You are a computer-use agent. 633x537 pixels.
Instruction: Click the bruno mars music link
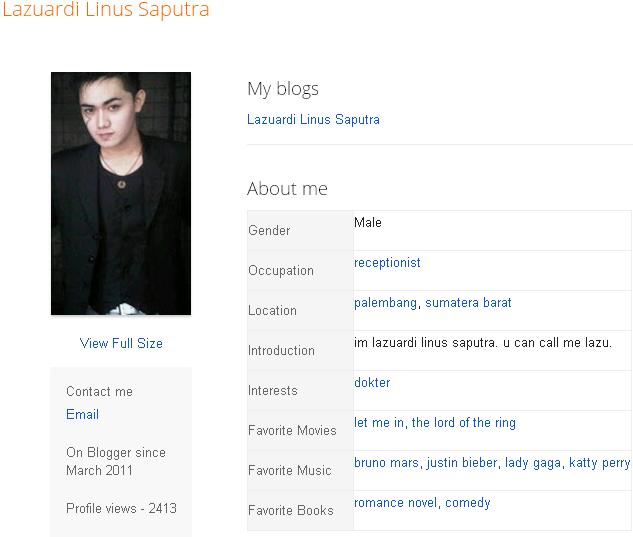tap(386, 463)
